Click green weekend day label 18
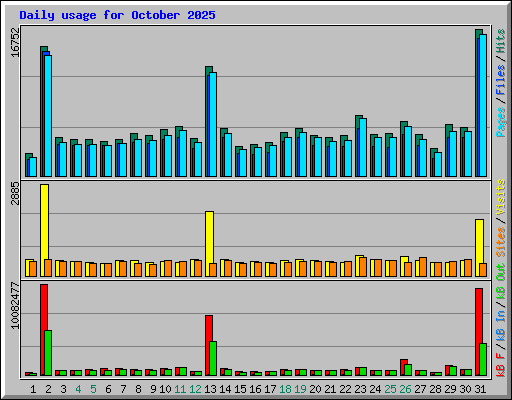 click(x=285, y=389)
